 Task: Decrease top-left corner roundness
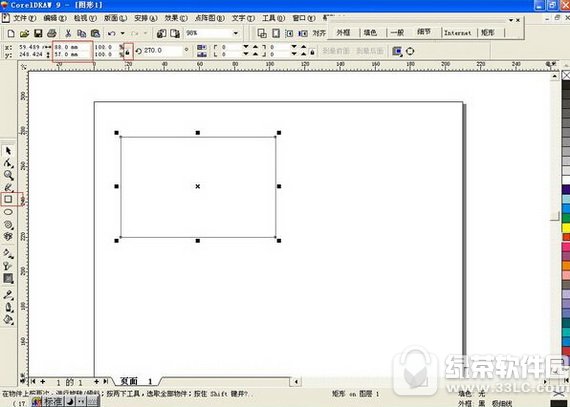coord(246,47)
